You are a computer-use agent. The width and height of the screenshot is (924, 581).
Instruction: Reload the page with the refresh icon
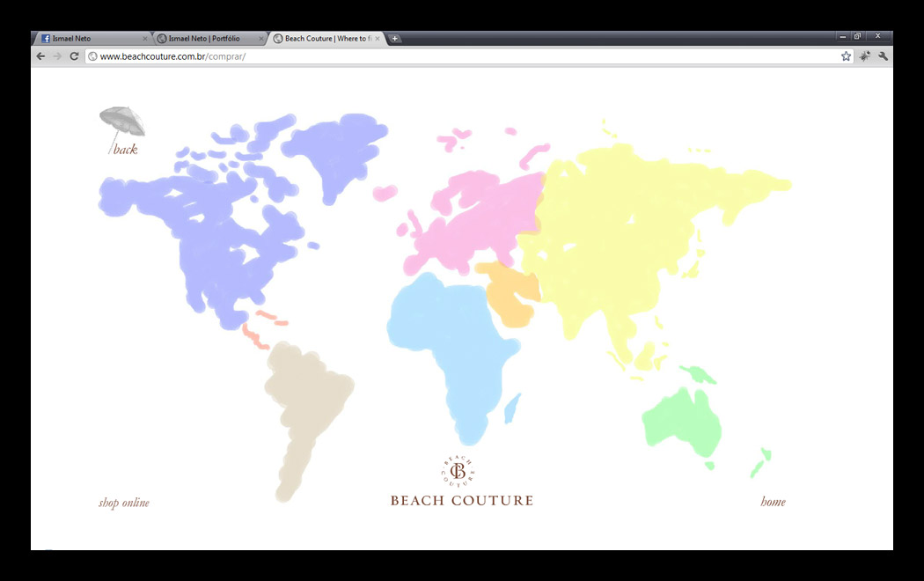point(74,56)
